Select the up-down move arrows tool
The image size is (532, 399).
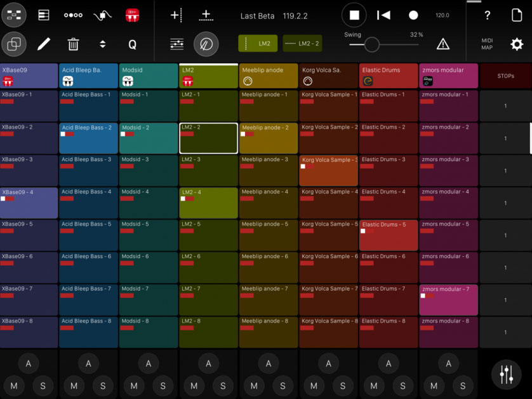pos(102,44)
